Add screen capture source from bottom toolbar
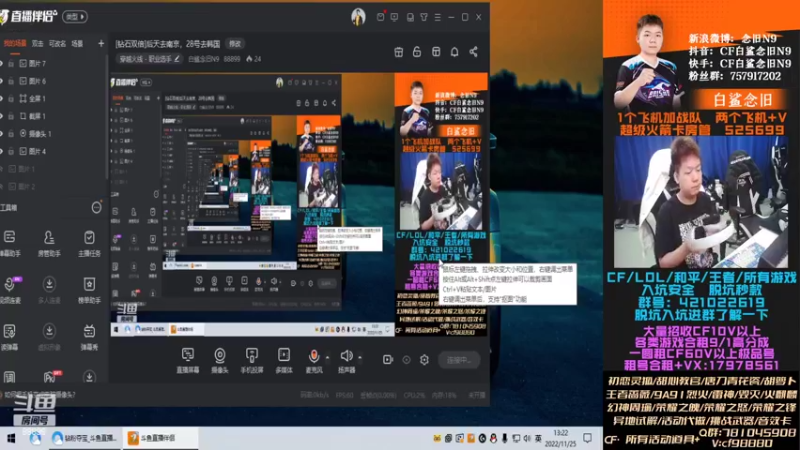Screen dimensions: 800x450 (188, 360)
